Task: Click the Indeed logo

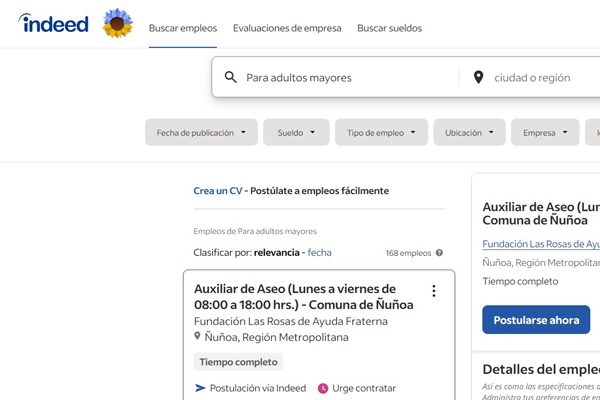Action: (x=53, y=24)
